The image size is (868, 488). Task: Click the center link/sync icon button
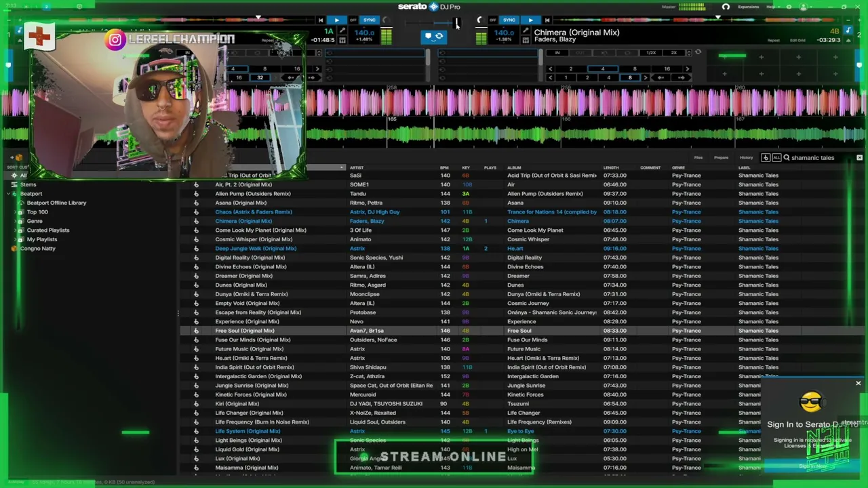pos(433,37)
